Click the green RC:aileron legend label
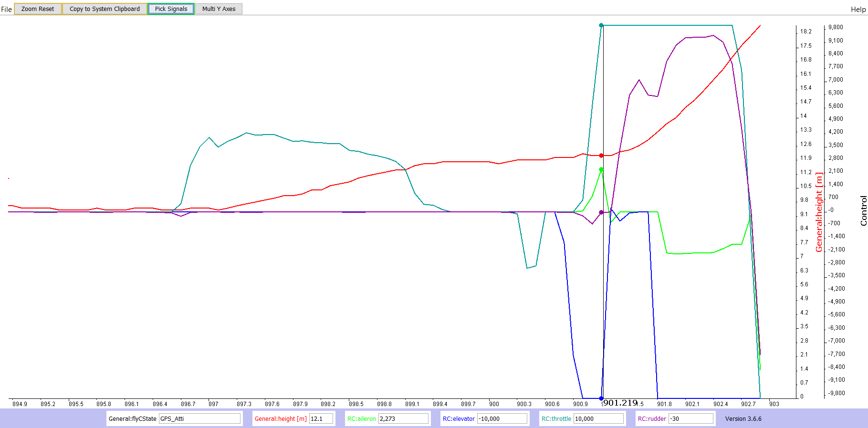Screen dimensions: 868x428 pos(362,418)
